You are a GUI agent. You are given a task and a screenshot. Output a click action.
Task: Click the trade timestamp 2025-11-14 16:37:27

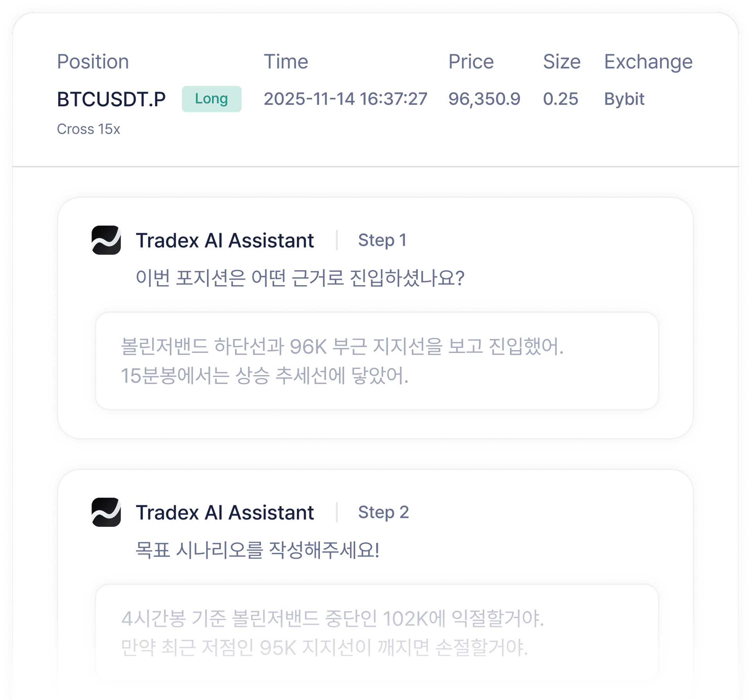point(345,99)
